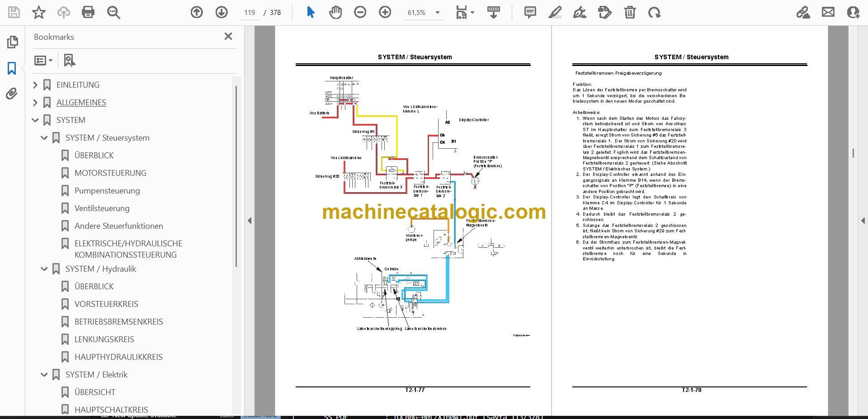This screenshot has width=868, height=419.
Task: Open the MOTORSTEUERUNG bookmark
Action: pos(110,173)
